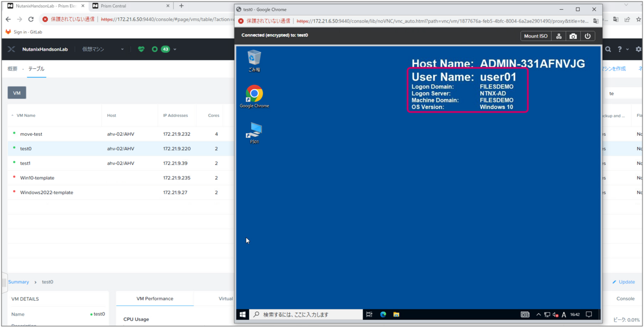
Task: Expand the dropdown arrow next to 43 badge
Action: (175, 49)
